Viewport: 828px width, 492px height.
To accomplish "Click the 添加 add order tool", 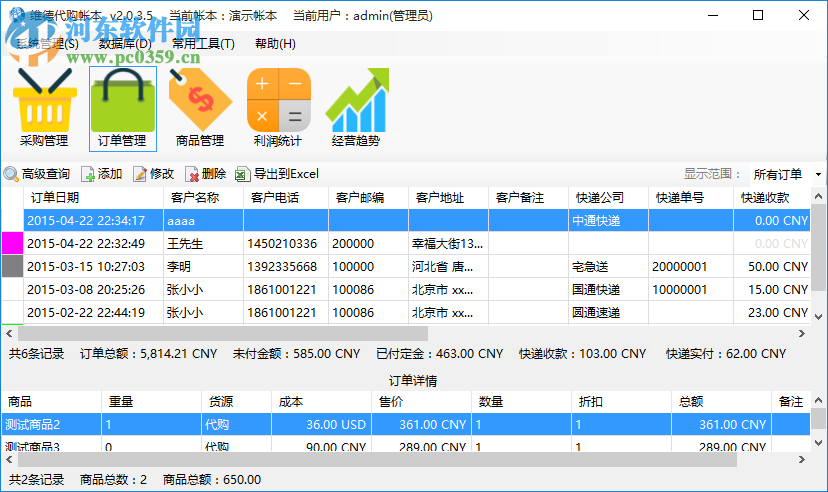I will point(102,174).
